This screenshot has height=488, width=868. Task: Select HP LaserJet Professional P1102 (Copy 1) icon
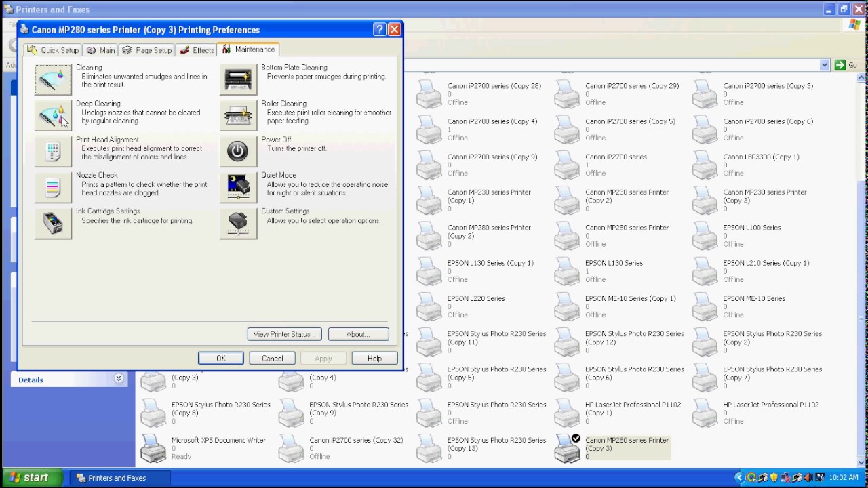[x=568, y=413]
